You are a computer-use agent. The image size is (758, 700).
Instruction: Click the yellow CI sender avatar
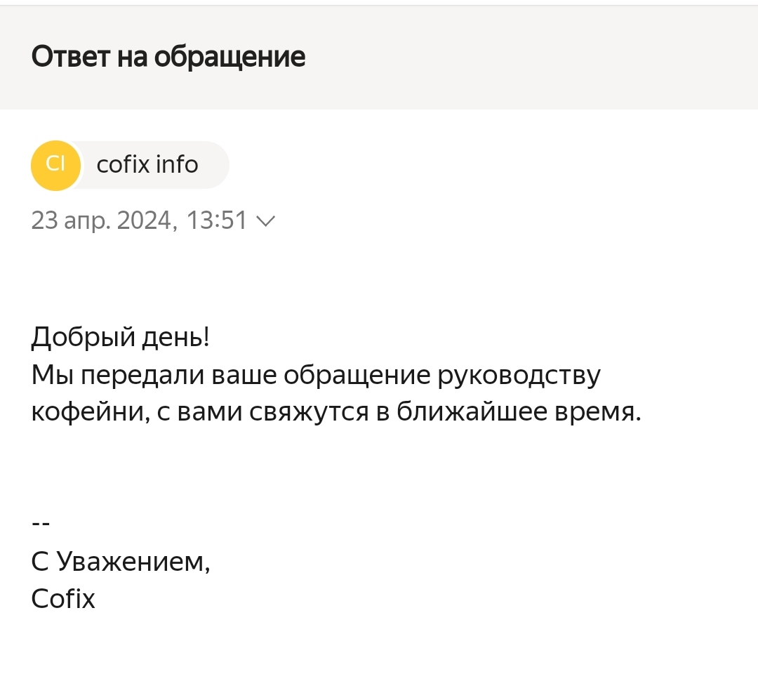pyautogui.click(x=55, y=166)
